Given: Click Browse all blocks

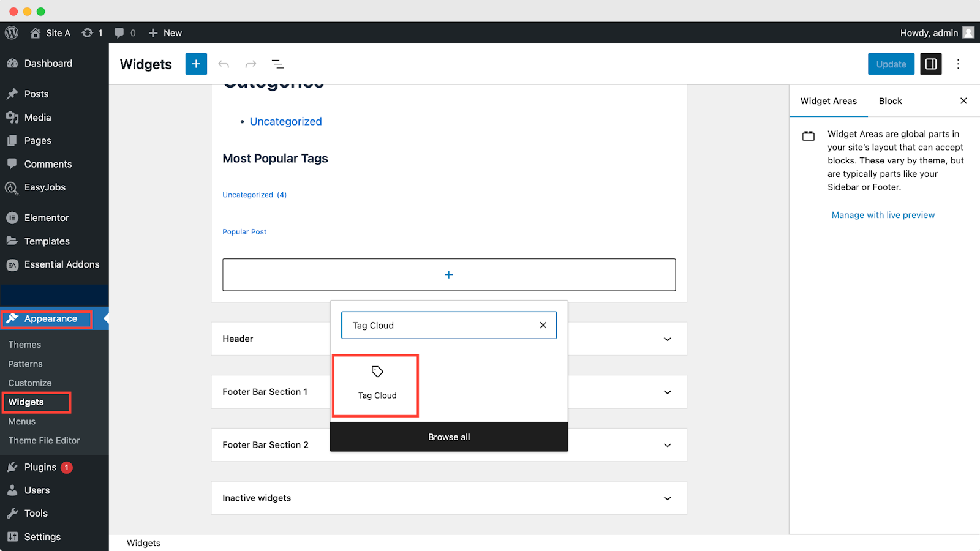Looking at the screenshot, I should [x=449, y=437].
